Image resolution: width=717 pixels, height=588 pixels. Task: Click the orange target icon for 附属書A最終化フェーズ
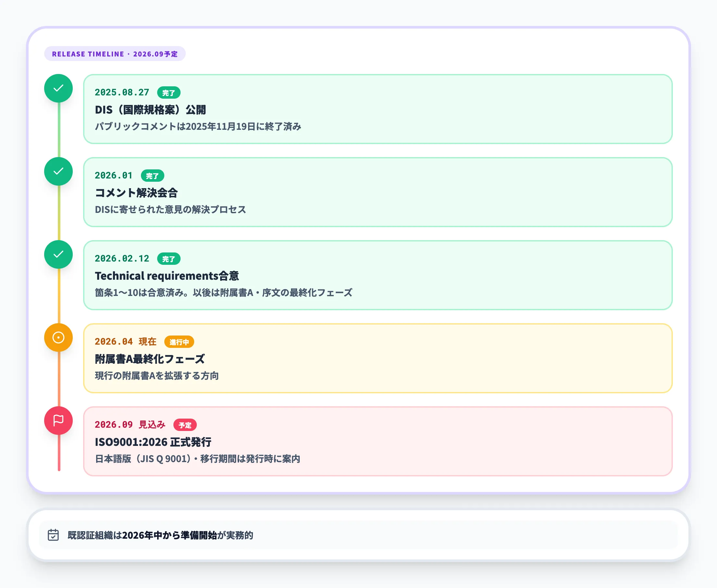click(58, 337)
